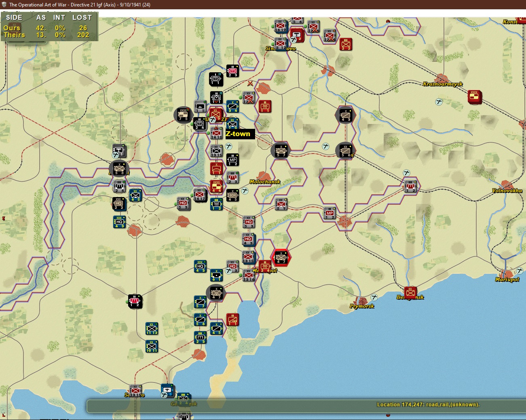Click the Krasnoarmeysk city label

pyautogui.click(x=443, y=84)
